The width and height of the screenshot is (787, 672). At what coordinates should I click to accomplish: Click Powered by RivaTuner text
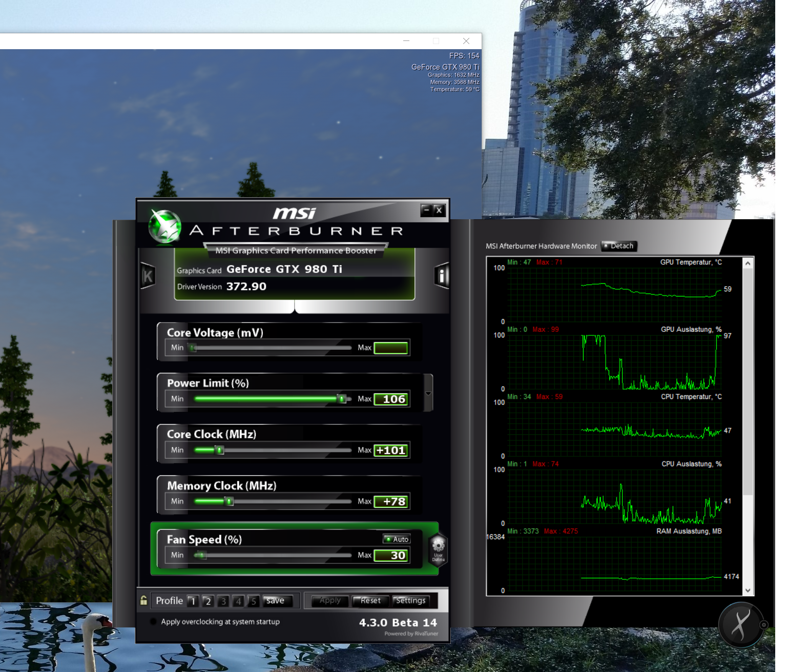(x=411, y=634)
